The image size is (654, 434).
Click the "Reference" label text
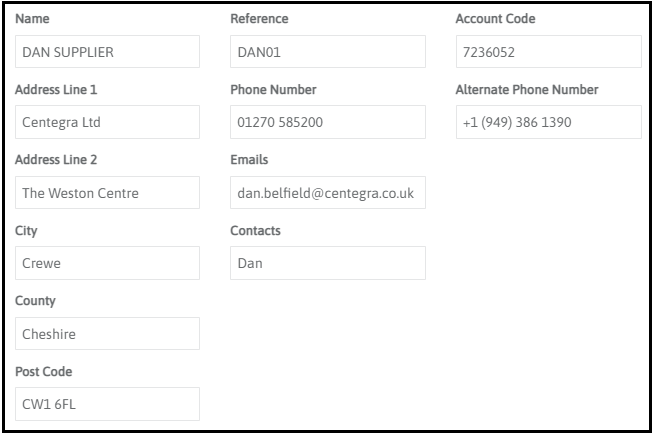(x=259, y=19)
